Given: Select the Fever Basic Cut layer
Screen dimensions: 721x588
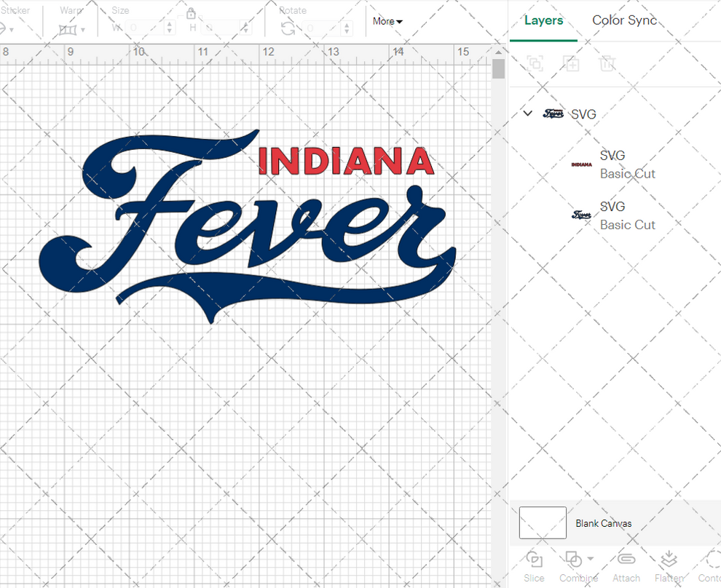Looking at the screenshot, I should coord(628,215).
